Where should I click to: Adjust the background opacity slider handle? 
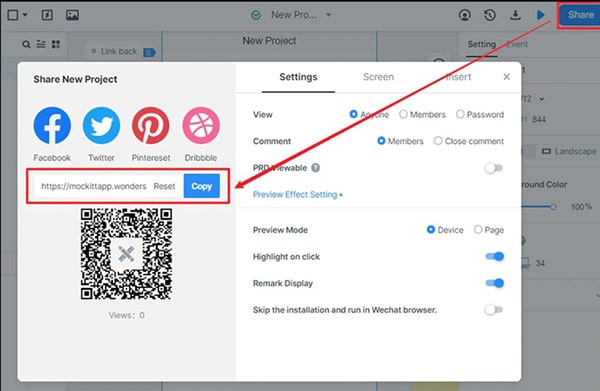[x=553, y=207]
